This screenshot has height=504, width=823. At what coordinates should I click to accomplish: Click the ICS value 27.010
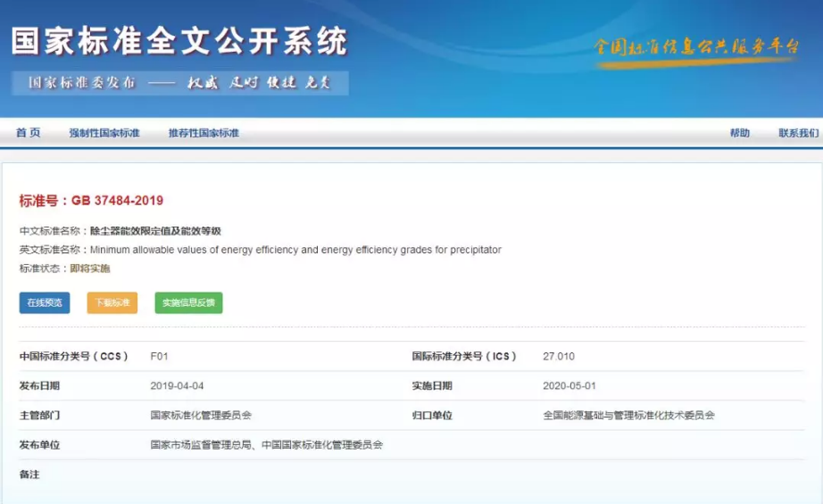tap(558, 357)
